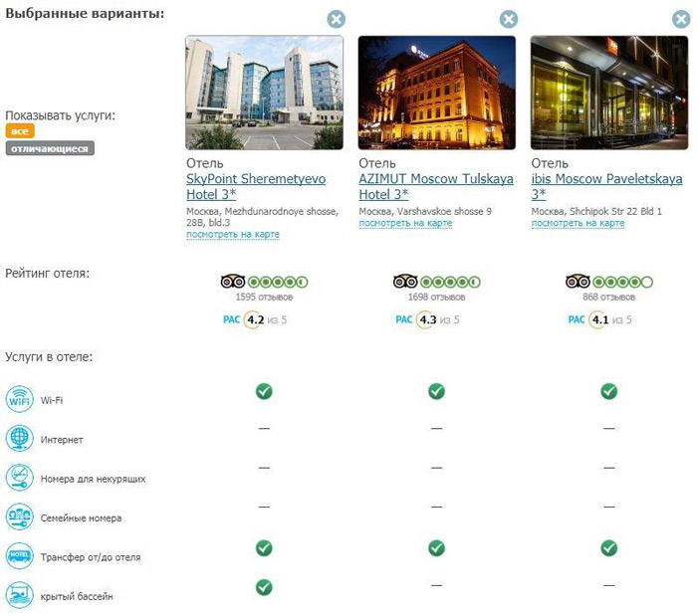Click SkyPoint Sheremetyevo hotel photo
697x616 pixels.
(265, 93)
